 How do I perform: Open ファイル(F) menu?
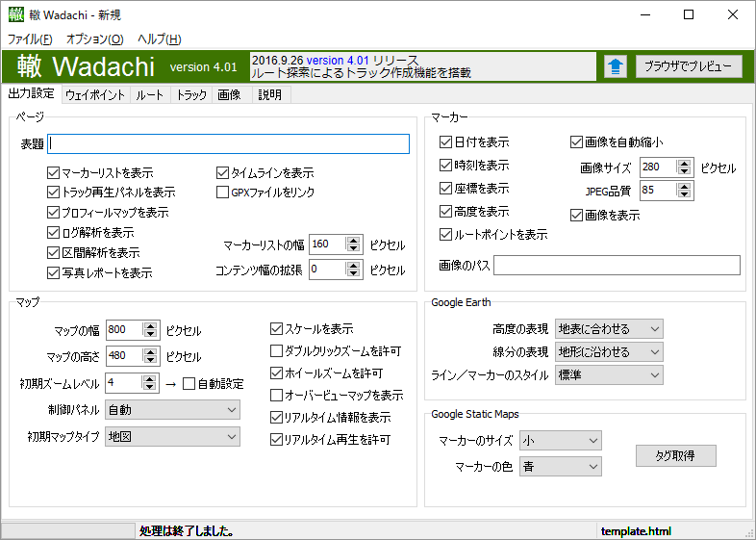[30, 39]
